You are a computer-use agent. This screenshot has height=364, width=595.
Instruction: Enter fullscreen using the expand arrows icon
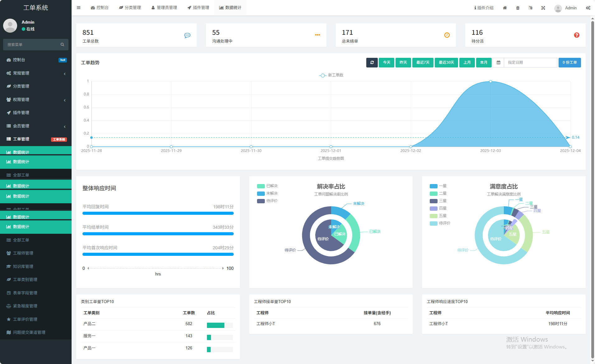pos(543,8)
